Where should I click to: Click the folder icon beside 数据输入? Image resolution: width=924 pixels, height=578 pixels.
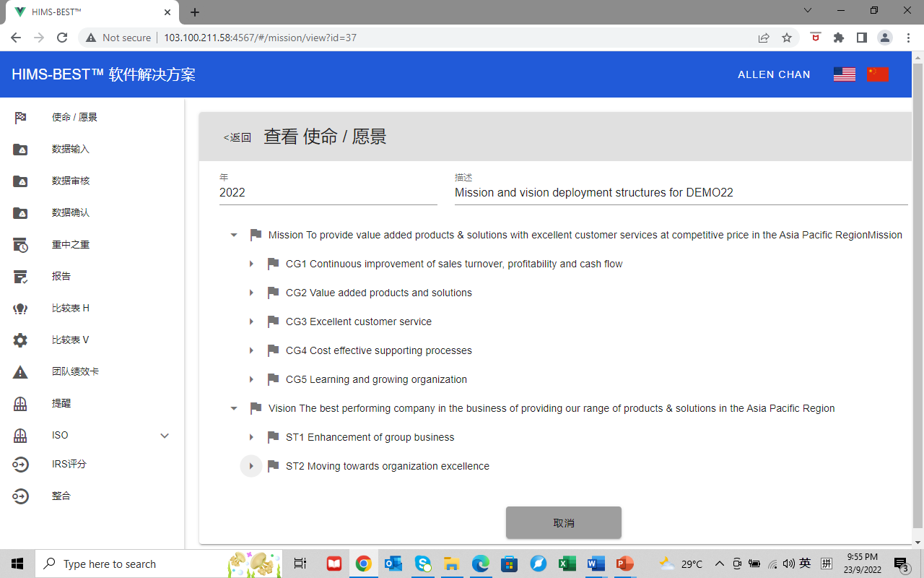coord(20,150)
